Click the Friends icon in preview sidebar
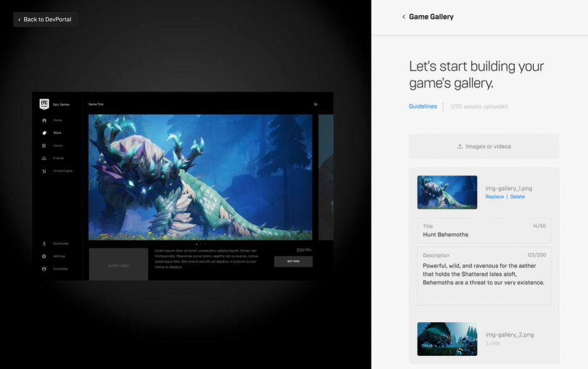Viewport: 588px width, 369px height. click(44, 158)
